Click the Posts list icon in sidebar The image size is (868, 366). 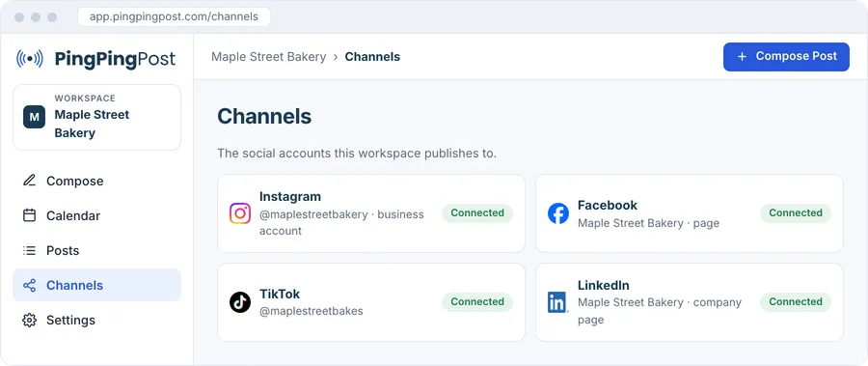coord(29,251)
